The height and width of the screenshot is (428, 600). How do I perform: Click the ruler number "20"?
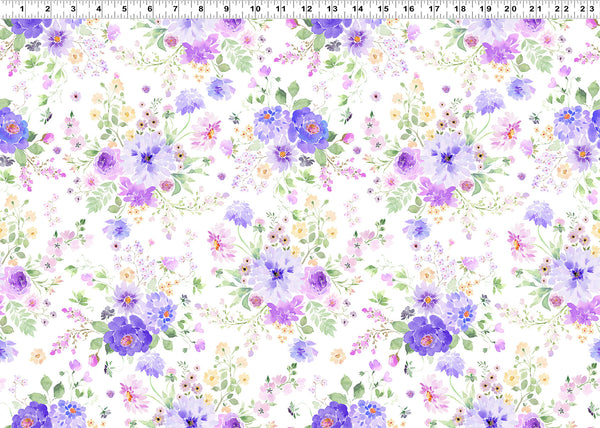(511, 8)
